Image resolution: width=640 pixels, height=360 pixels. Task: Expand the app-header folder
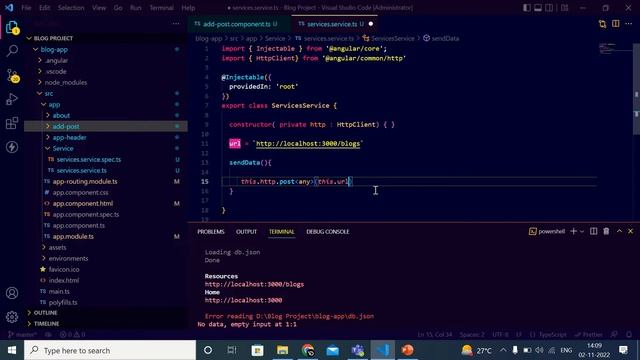pos(69,138)
